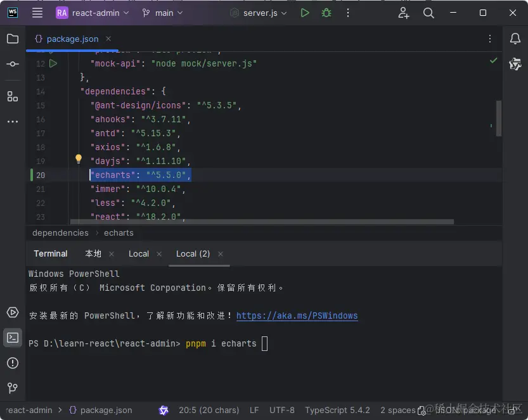Close the package.json editor tab
The image size is (528, 420).
tap(108, 39)
